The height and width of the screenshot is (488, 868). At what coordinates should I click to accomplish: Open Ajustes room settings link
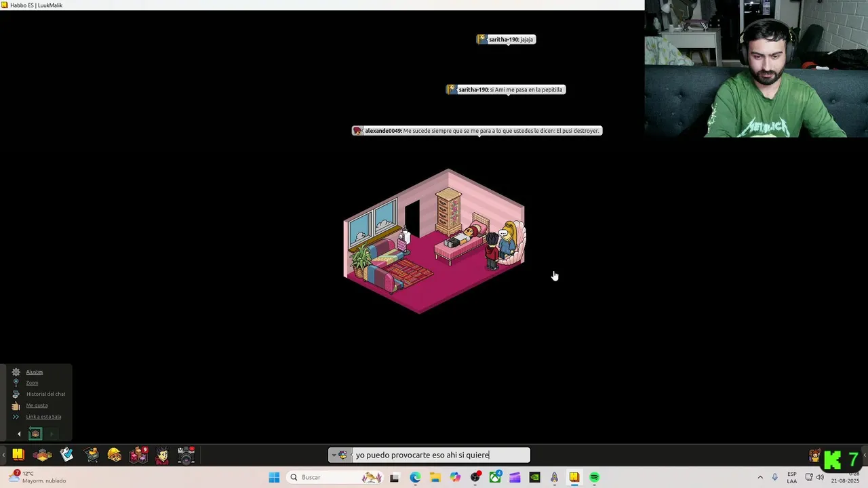[x=35, y=371]
